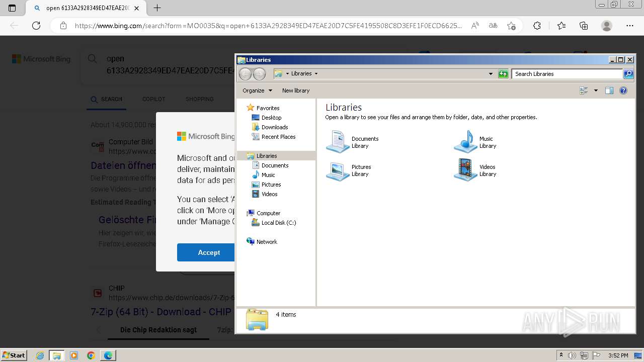The image size is (644, 362).
Task: Open Edge tab actions menu icon
Action: tap(12, 8)
